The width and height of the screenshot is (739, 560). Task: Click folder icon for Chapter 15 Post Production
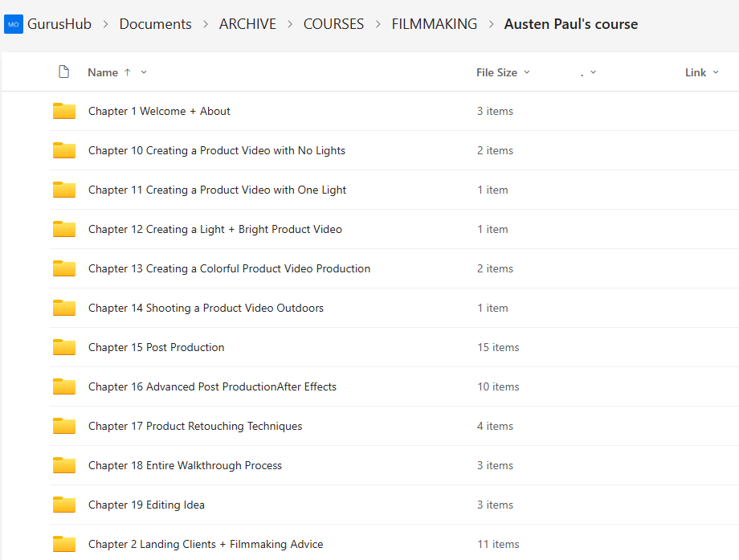64,347
